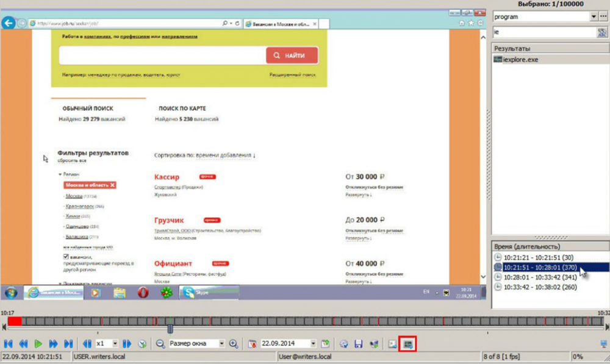
Task: Click the red-highlighted screen search icon
Action: [x=407, y=344]
